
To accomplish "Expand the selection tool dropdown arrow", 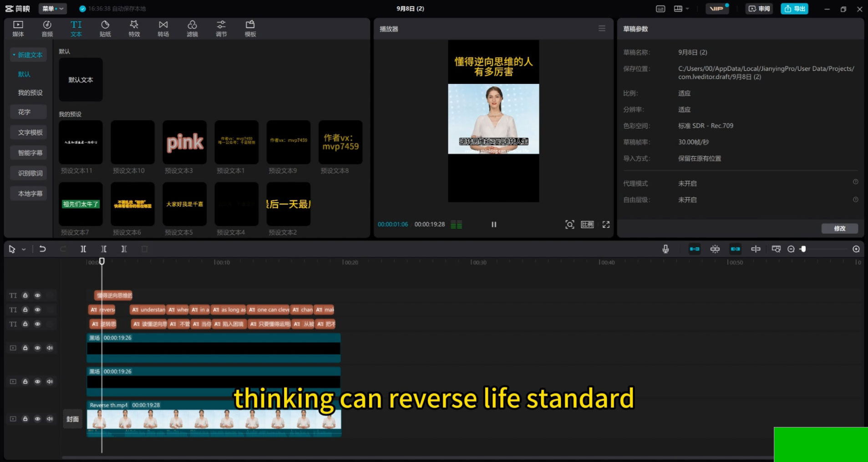I will pyautogui.click(x=24, y=249).
